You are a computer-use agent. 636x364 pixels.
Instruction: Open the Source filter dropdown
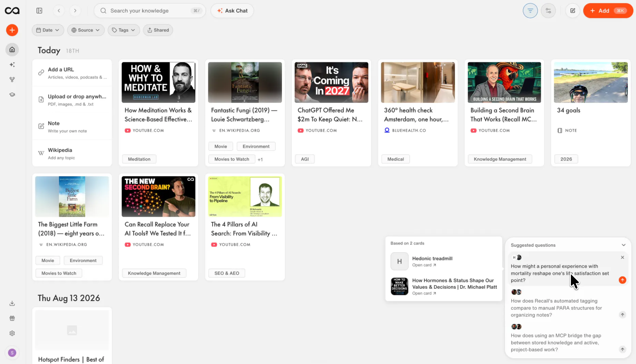tap(86, 30)
